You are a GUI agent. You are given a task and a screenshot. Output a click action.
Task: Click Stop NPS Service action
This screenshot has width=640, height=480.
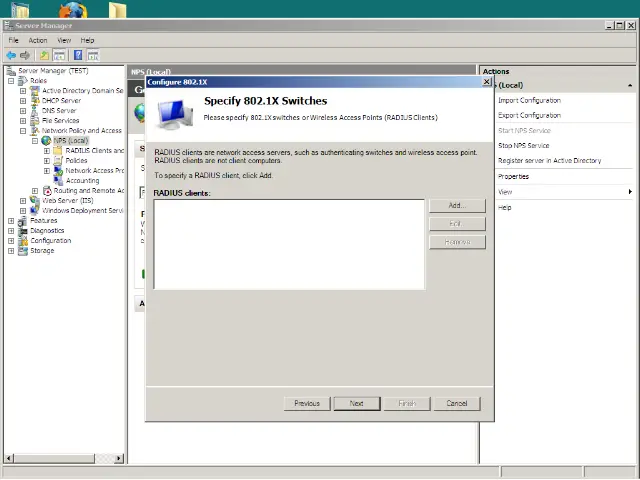pos(524,146)
